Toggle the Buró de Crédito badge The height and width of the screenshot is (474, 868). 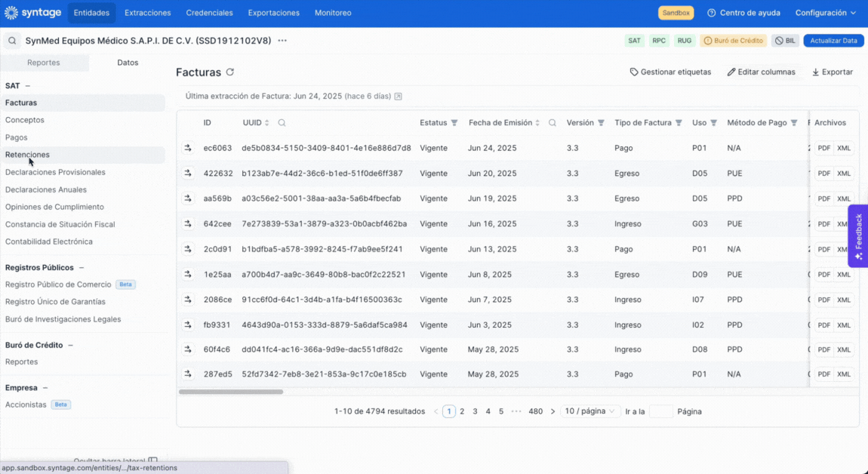(734, 41)
